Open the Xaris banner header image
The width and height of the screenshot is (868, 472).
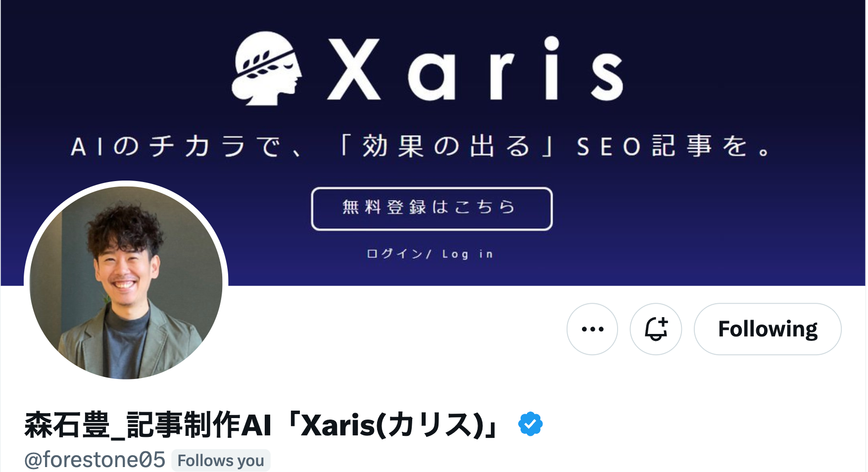tap(433, 142)
